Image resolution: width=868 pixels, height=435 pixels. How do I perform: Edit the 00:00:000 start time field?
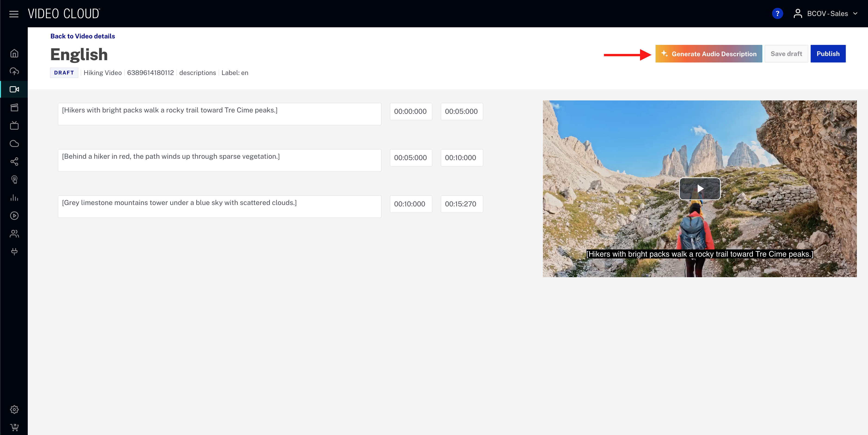(411, 112)
